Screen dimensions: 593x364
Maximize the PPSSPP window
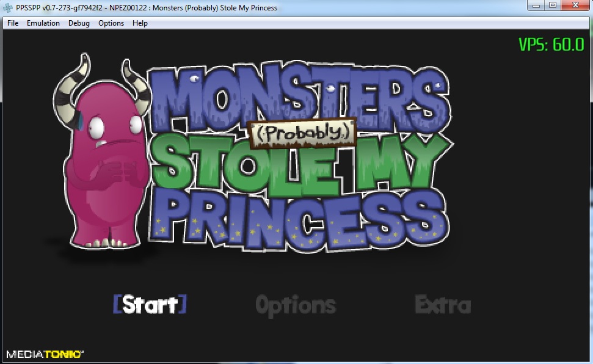(x=553, y=5)
